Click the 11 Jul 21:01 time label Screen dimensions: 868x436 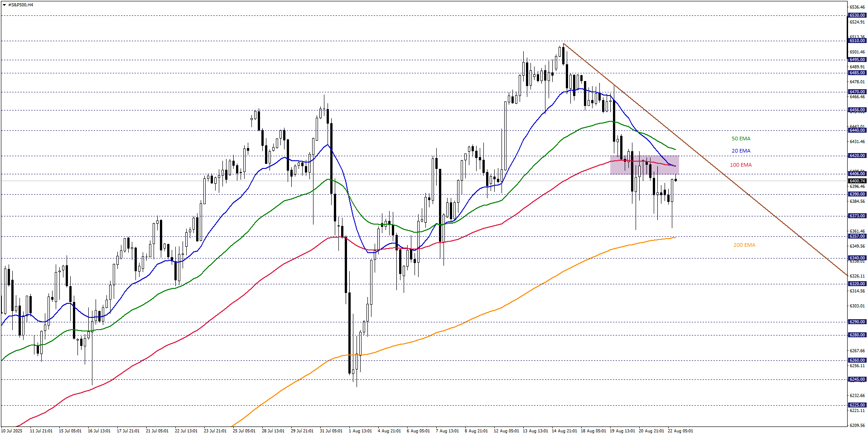41,431
